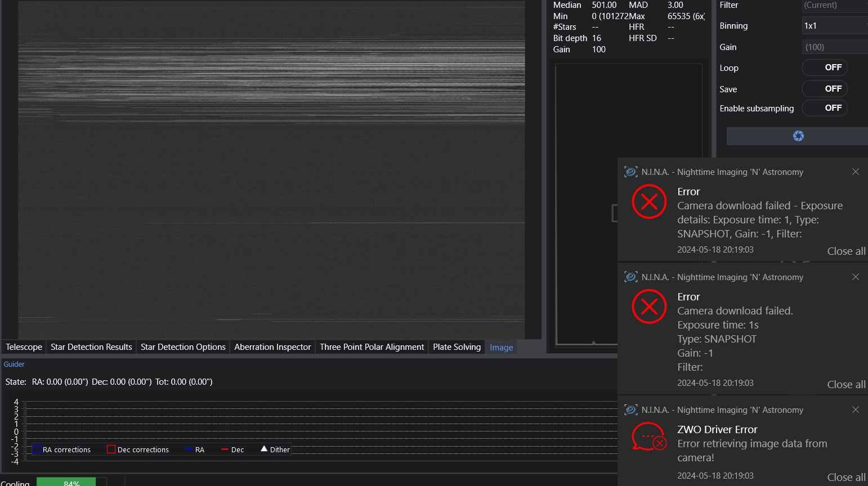The image size is (868, 486).
Task: Click the guider State RA Dec Tot readout
Action: click(x=109, y=382)
